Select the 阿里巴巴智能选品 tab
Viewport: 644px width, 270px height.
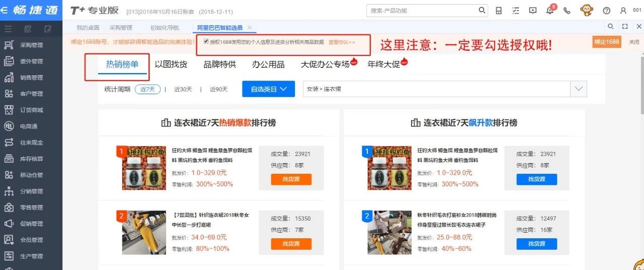(x=219, y=28)
